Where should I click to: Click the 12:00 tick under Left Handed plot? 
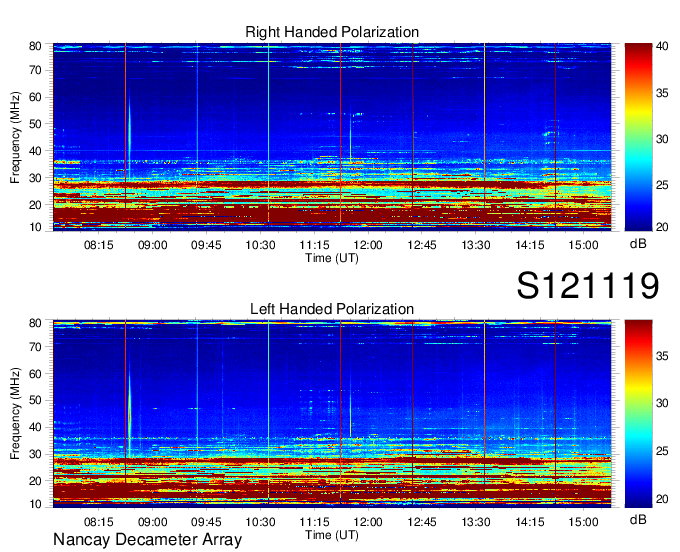pos(368,522)
